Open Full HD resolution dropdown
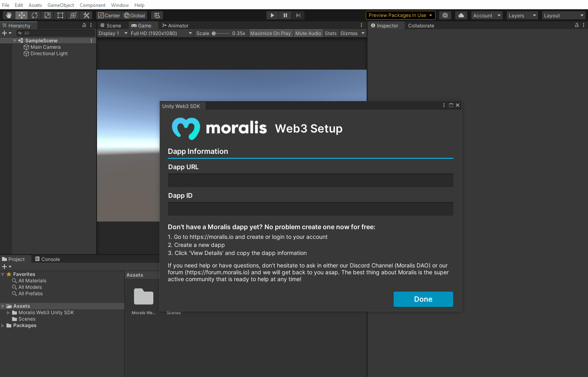The image size is (588, 377). point(161,33)
